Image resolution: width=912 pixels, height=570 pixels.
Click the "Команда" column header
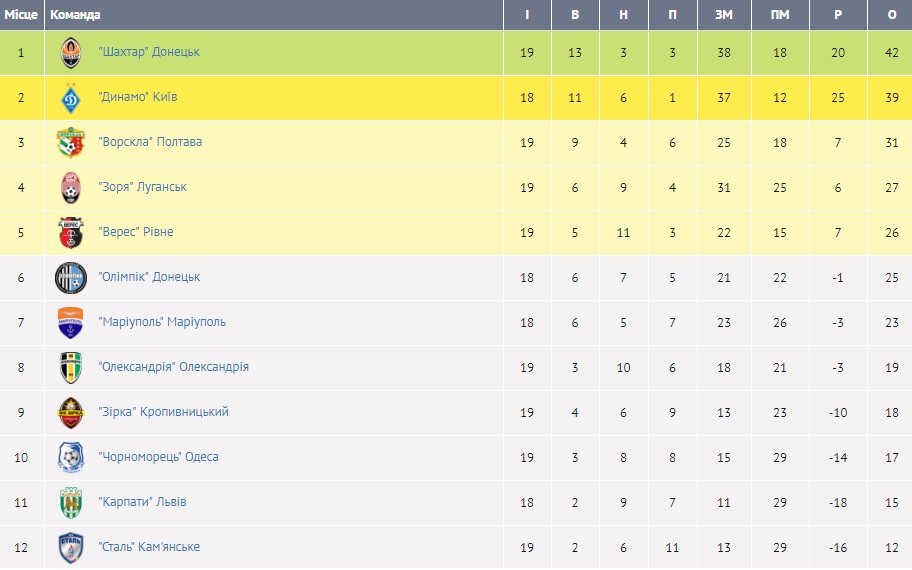pyautogui.click(x=75, y=15)
